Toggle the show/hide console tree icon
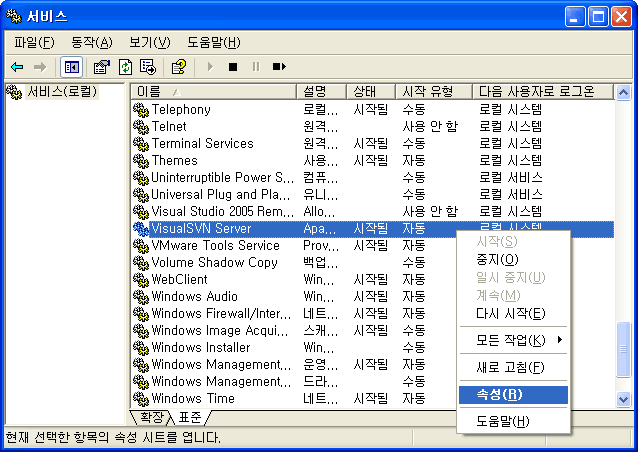This screenshot has height=452, width=638. (71, 67)
